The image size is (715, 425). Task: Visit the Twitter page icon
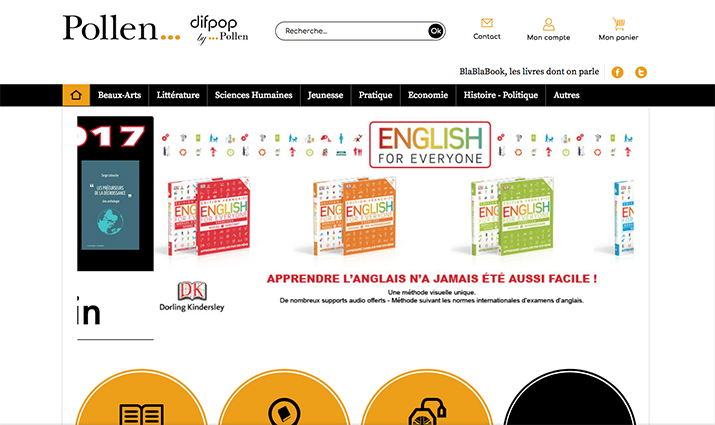[641, 72]
